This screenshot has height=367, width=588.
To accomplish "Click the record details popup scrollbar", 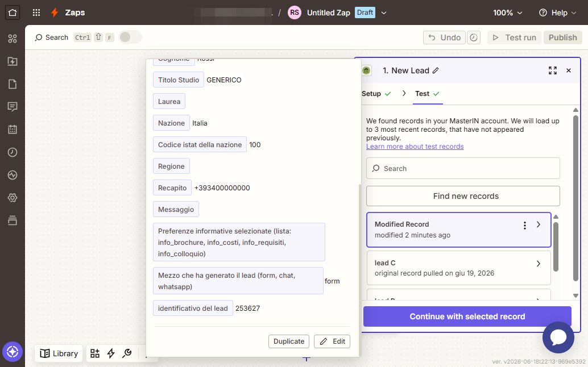I will pos(359,270).
